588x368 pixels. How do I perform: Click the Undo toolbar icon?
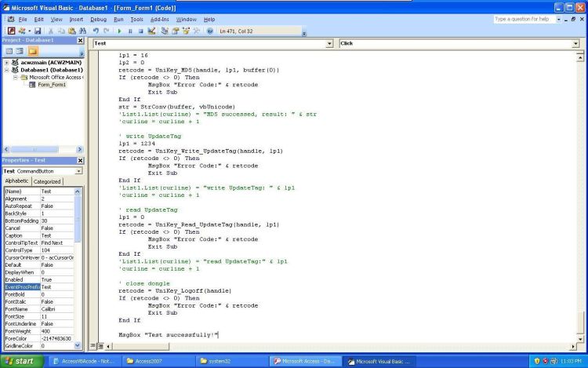pyautogui.click(x=96, y=31)
